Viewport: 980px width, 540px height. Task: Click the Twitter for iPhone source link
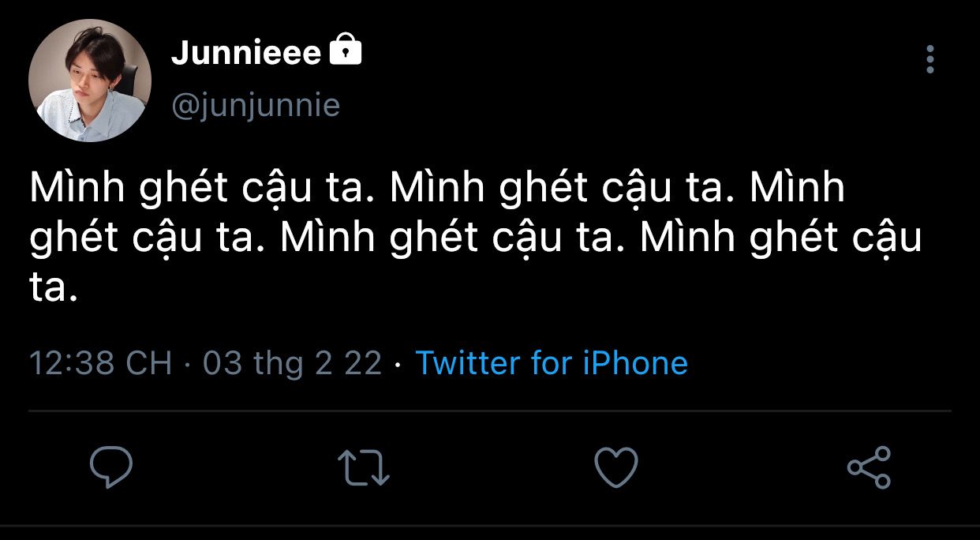point(552,363)
